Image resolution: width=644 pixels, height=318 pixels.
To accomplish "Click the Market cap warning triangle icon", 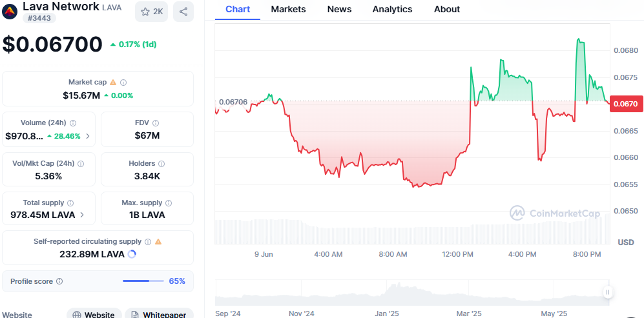I will coord(113,83).
